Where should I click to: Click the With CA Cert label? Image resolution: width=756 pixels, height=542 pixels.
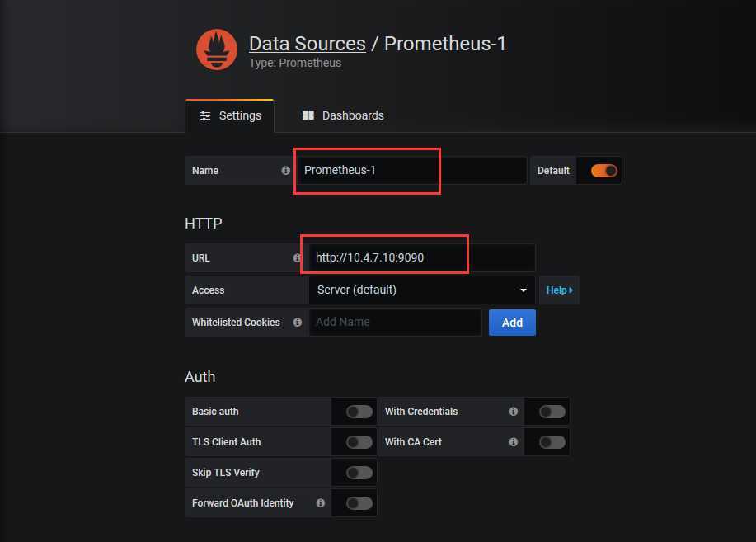(413, 442)
